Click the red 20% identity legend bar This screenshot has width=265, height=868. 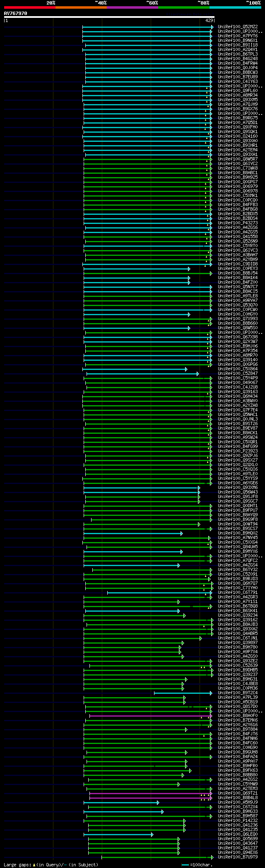30,7
